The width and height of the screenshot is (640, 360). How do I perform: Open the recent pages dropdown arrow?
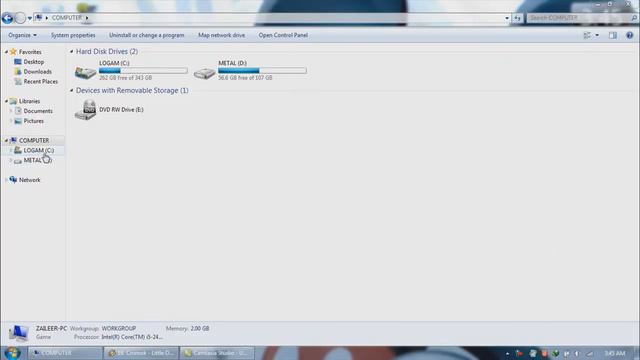[29, 18]
